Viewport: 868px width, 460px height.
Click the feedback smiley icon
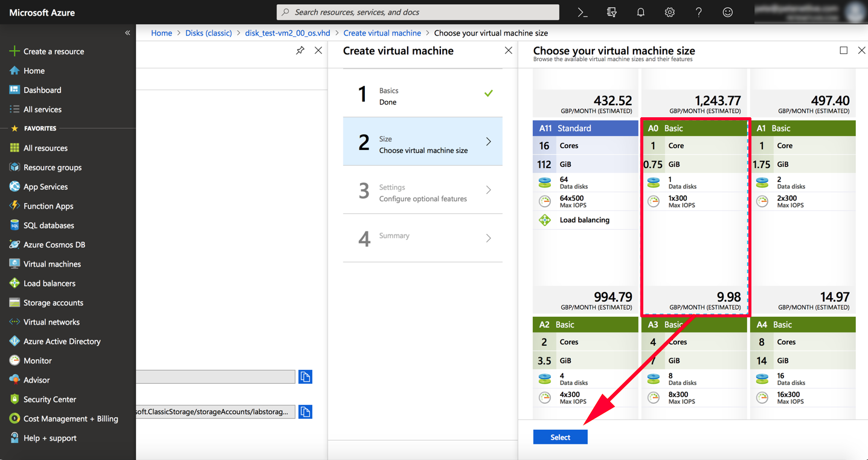pyautogui.click(x=727, y=12)
